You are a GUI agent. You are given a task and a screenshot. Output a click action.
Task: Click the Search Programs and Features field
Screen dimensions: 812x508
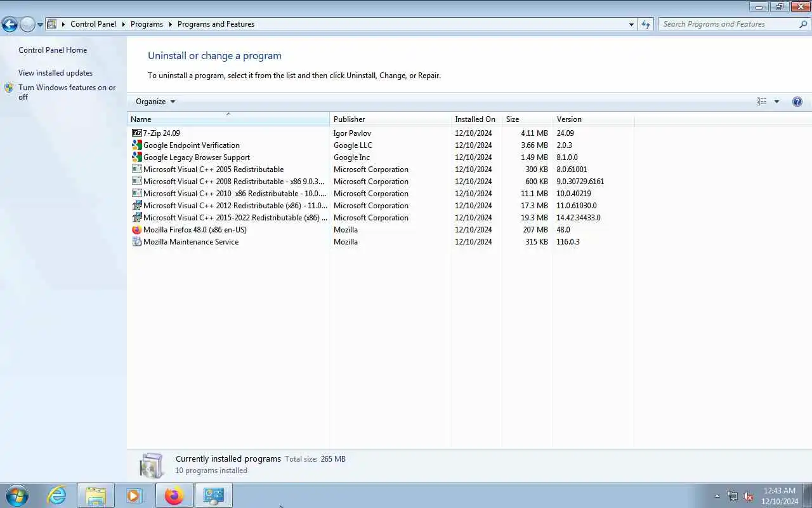coord(728,24)
